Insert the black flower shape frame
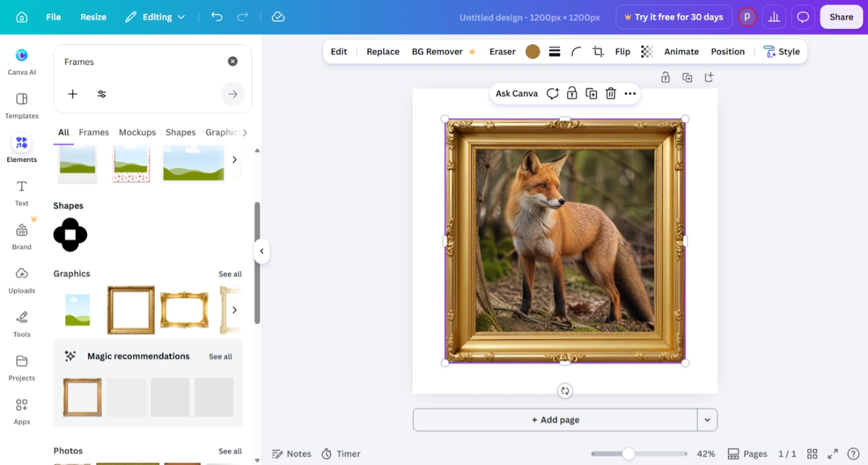Viewport: 868px width, 465px height. pos(70,235)
